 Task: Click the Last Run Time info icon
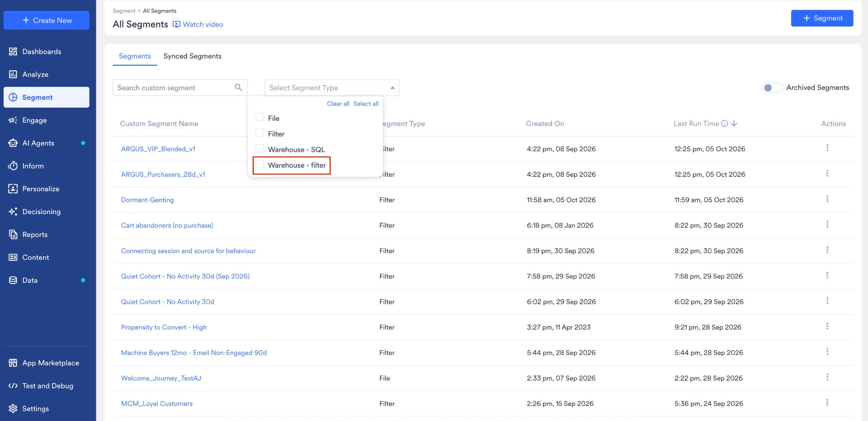tap(724, 124)
